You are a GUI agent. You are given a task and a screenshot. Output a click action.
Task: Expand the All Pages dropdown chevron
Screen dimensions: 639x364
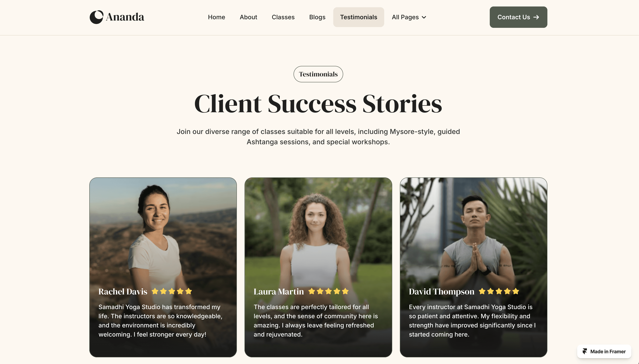tap(424, 17)
